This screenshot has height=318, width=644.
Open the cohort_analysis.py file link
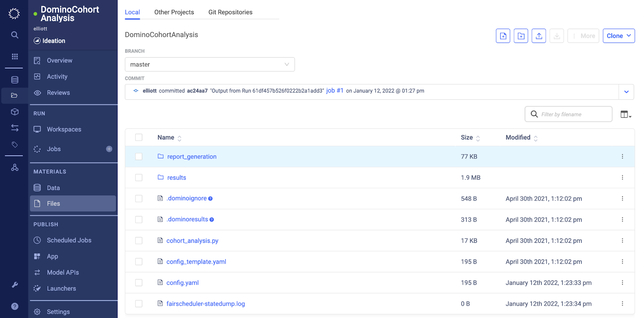coord(192,240)
